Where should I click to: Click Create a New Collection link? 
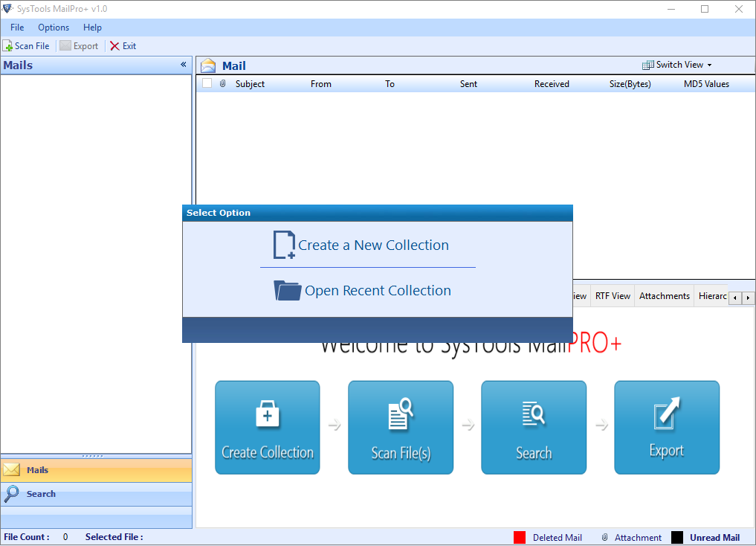coord(373,245)
